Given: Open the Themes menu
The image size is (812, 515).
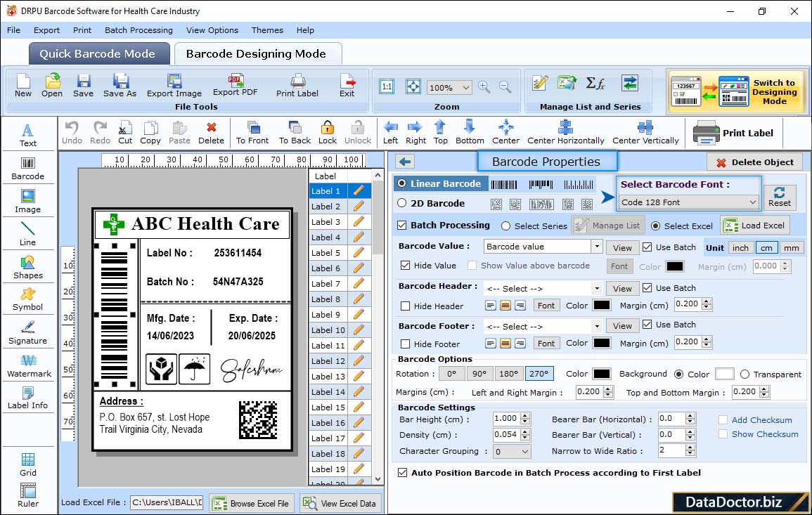Looking at the screenshot, I should click(267, 30).
